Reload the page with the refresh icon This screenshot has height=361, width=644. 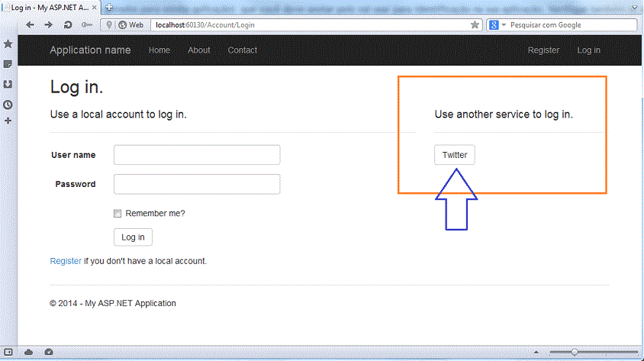pyautogui.click(x=68, y=25)
